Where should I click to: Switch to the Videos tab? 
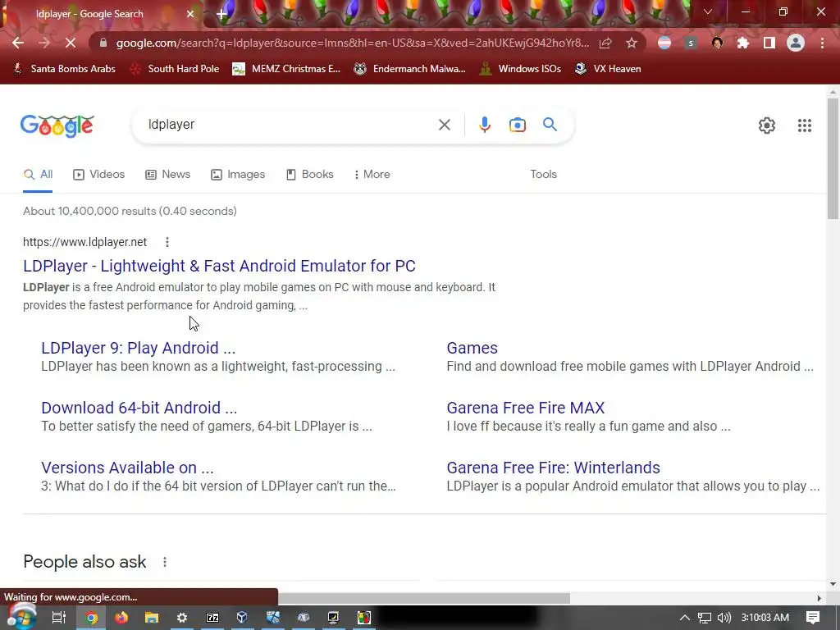99,175
